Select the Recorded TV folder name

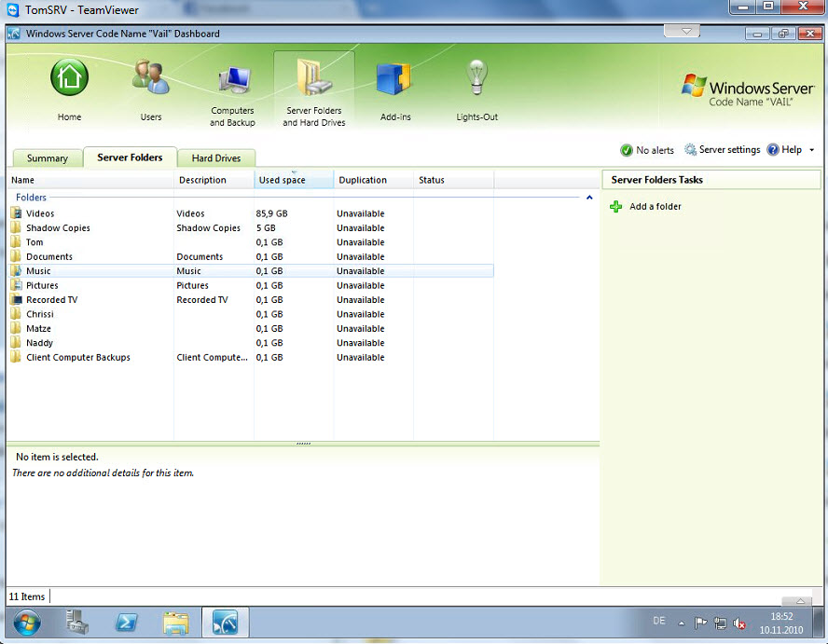click(x=52, y=299)
